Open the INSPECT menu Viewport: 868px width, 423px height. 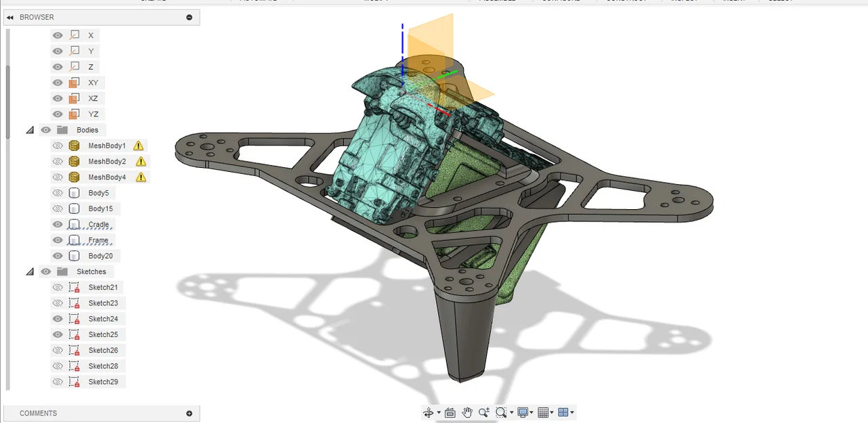[684, 1]
